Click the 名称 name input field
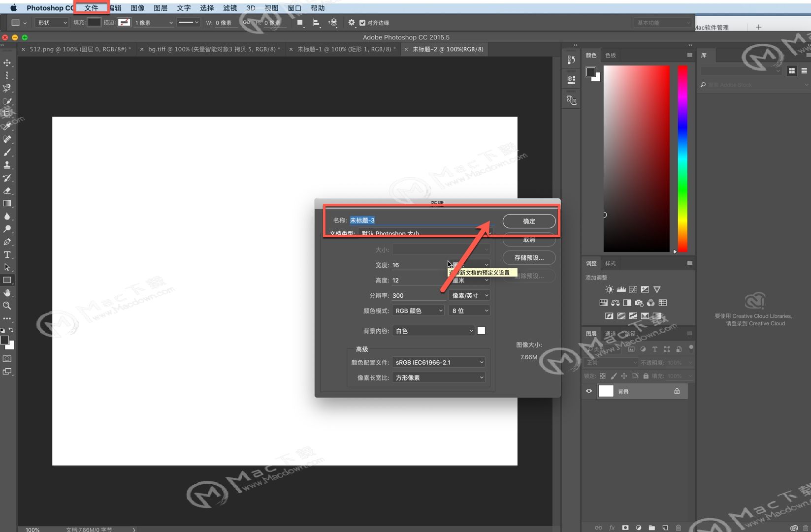The image size is (811, 532). click(422, 220)
